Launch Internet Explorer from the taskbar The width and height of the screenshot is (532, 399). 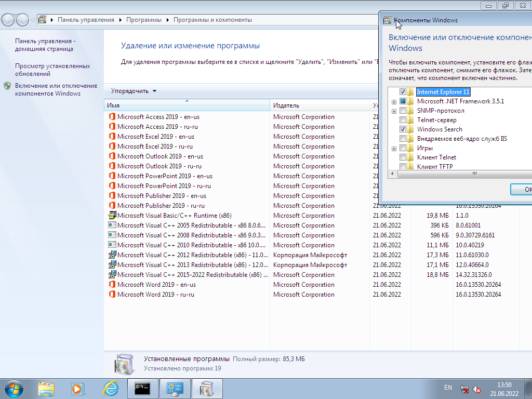[x=111, y=389]
